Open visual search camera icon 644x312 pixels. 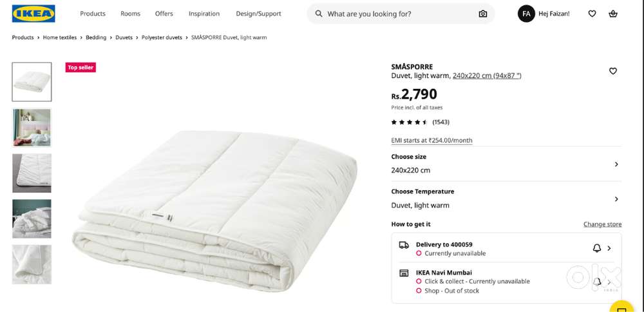tap(483, 14)
